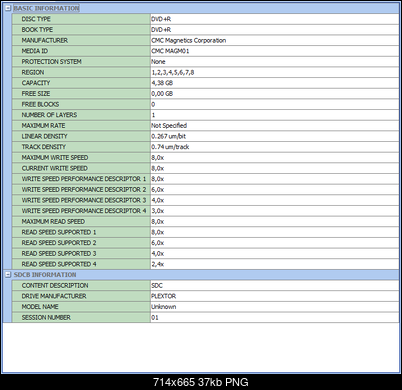Click the READ SPEED SUPPORTED 3 label

(59, 254)
